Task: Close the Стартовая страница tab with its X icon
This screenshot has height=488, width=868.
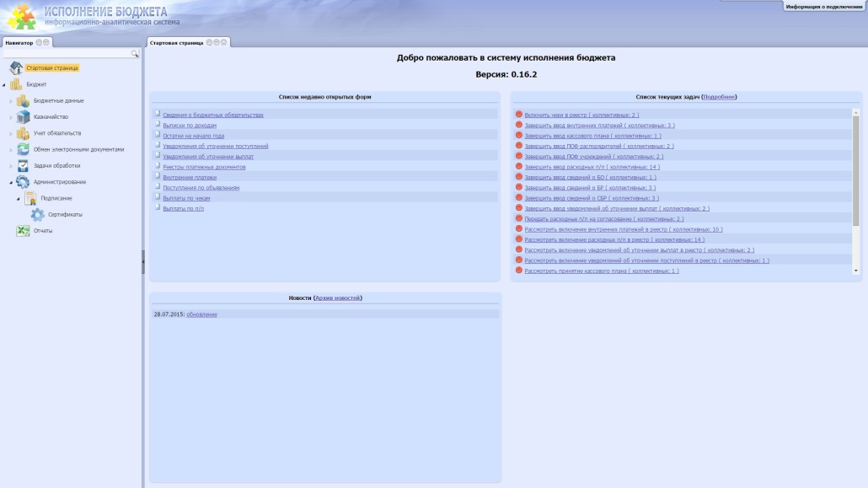Action: pos(223,42)
